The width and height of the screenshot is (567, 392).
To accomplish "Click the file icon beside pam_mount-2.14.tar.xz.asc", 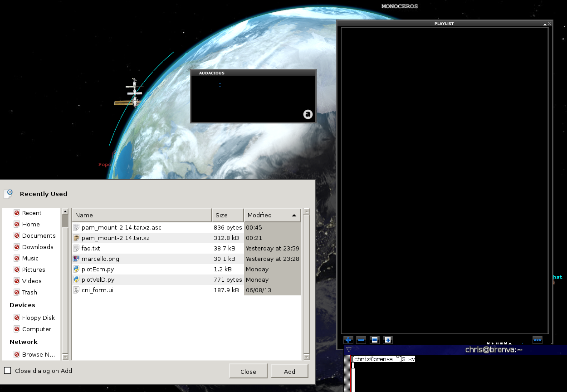I will [77, 227].
